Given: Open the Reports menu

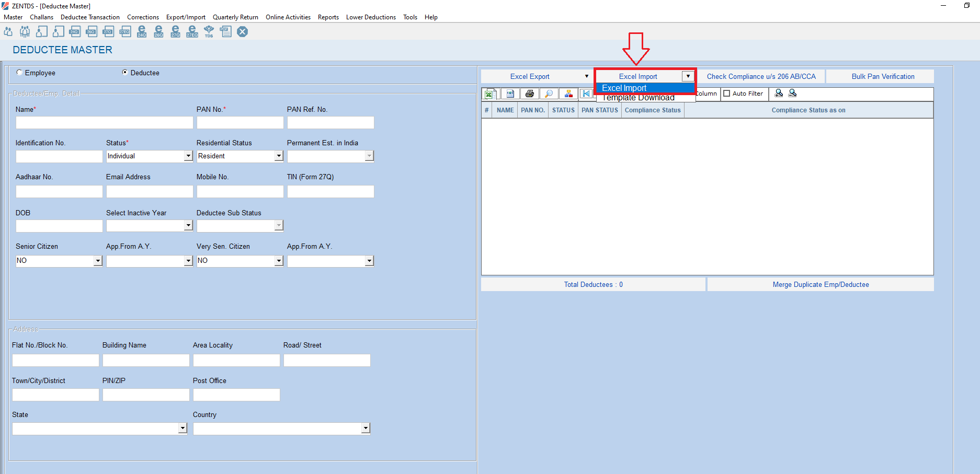Looking at the screenshot, I should tap(328, 17).
